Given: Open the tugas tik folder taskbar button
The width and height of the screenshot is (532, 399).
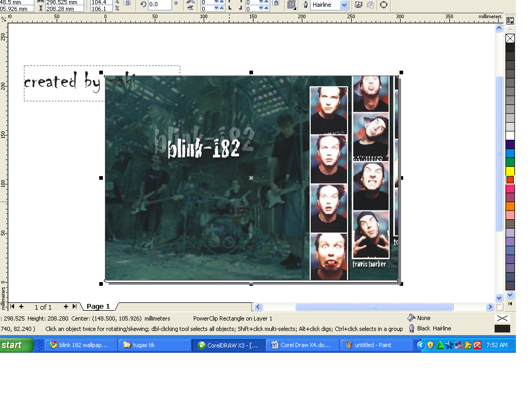Looking at the screenshot, I should click(154, 345).
